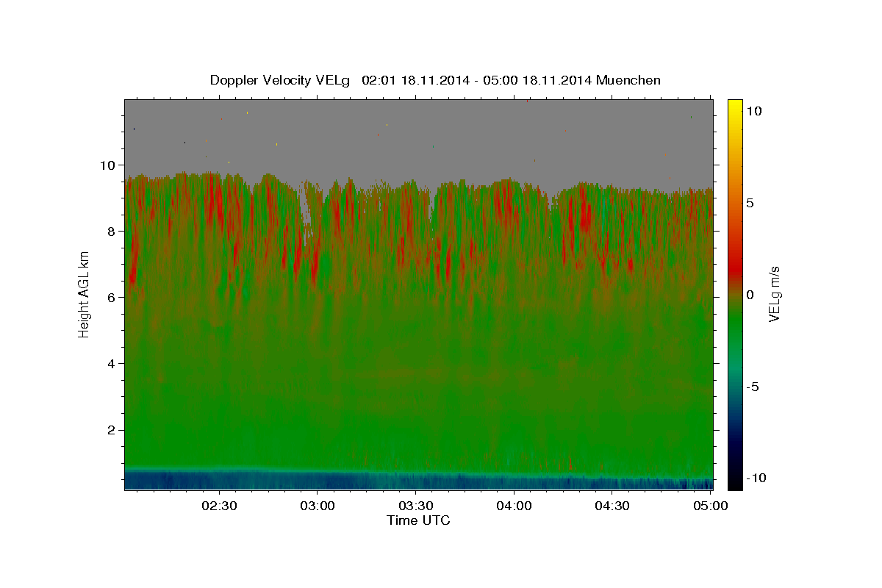Click the 02:30 time tick label
The image size is (882, 588).
(218, 506)
